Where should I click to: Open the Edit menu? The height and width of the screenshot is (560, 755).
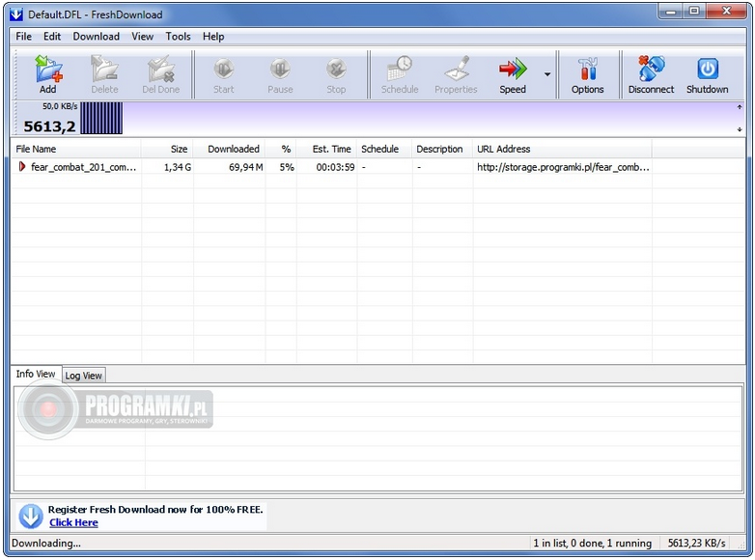[x=52, y=37]
